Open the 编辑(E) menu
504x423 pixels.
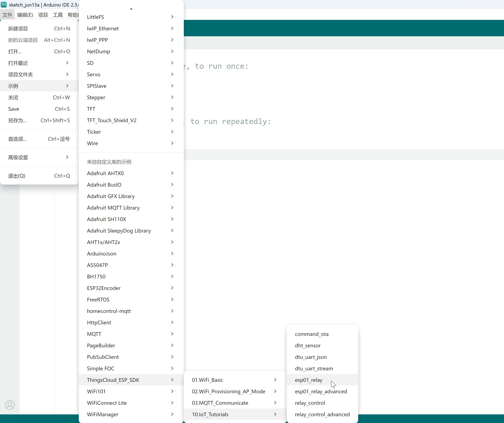click(25, 15)
